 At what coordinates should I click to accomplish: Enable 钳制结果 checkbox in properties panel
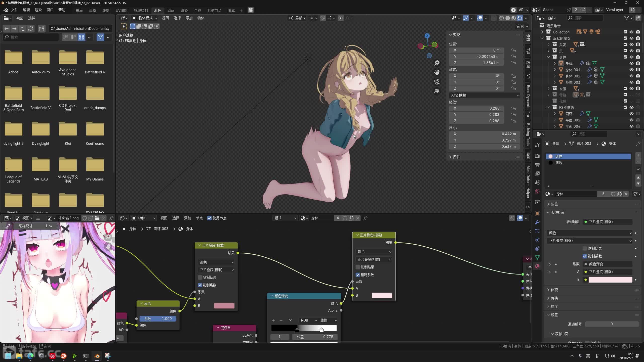(x=585, y=248)
